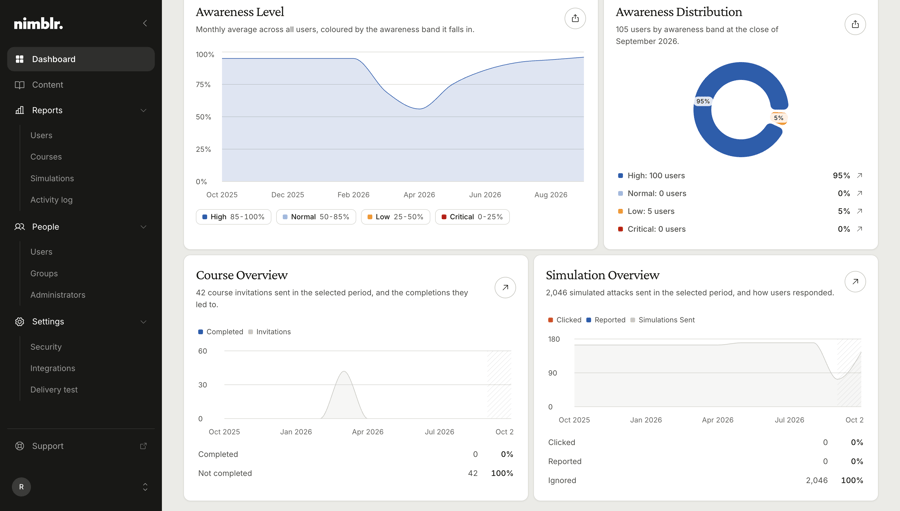Click the Low: 5 users row
The width and height of the screenshot is (900, 511).
[x=740, y=211]
